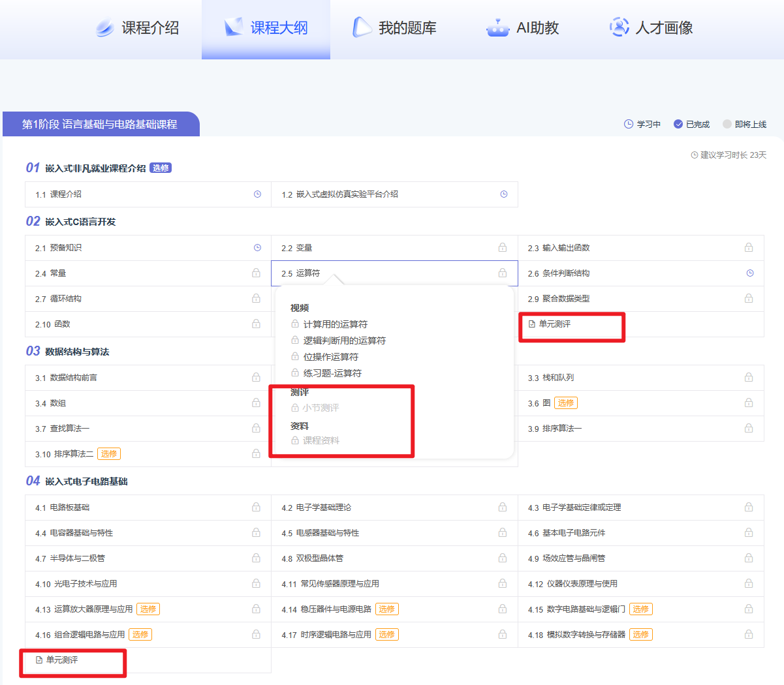Click the lock icon of 4.9 场效应管与晶闸管
Viewport: 784px width, 685px height.
(749, 558)
